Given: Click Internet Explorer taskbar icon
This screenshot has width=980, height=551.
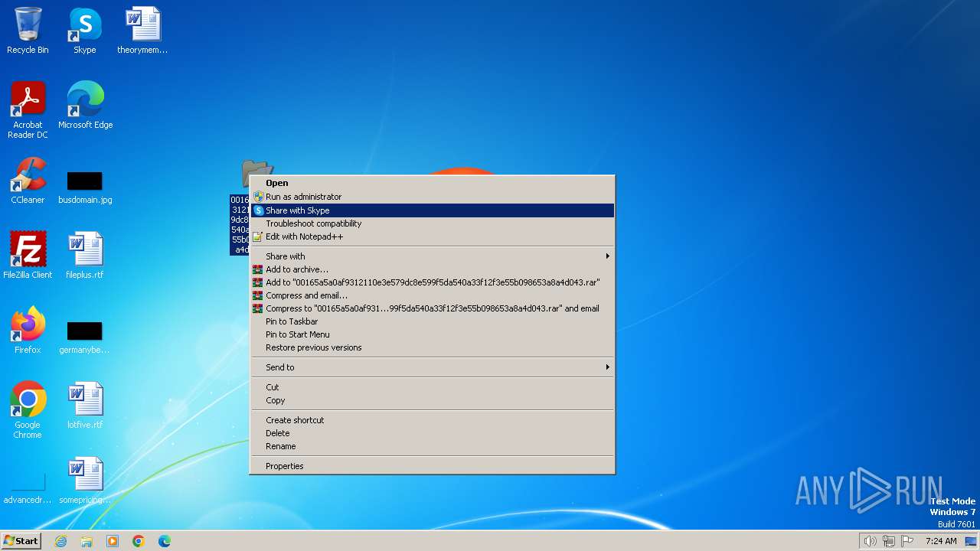Looking at the screenshot, I should tap(61, 541).
